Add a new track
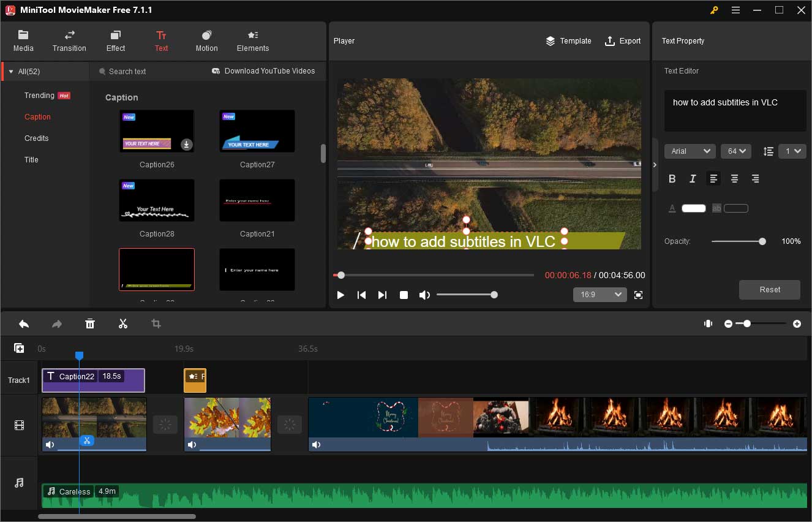Image resolution: width=812 pixels, height=522 pixels. tap(19, 348)
